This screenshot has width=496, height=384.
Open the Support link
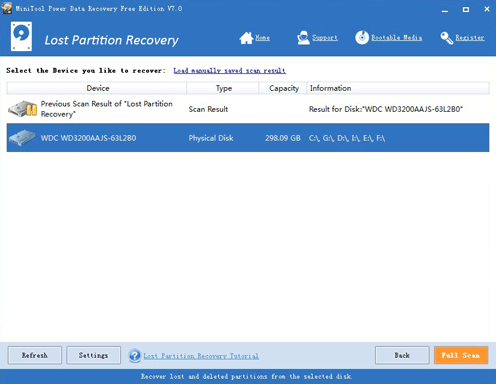[325, 38]
